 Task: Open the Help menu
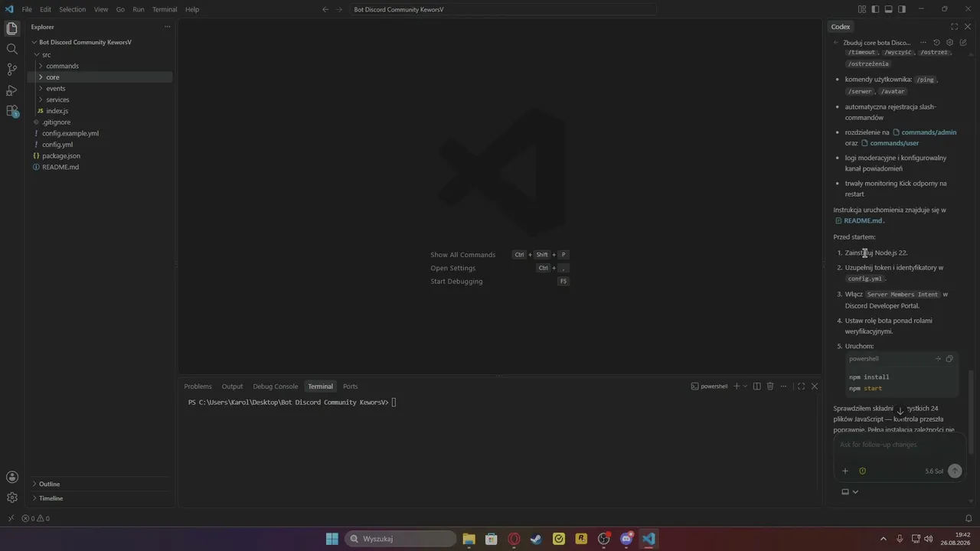[192, 9]
